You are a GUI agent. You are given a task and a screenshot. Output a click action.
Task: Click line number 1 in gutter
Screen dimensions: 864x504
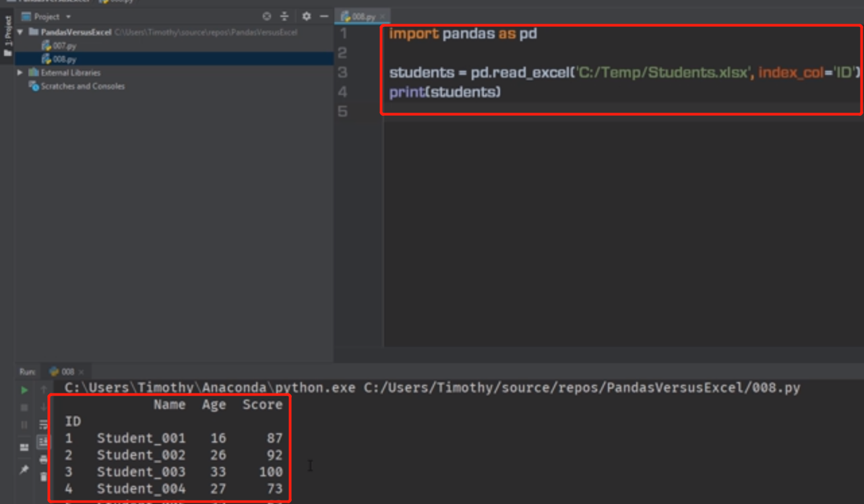click(344, 33)
